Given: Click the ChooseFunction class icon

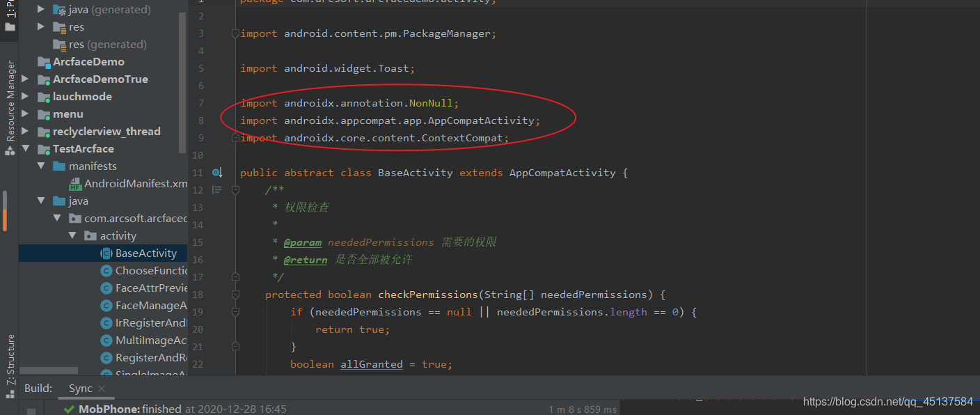Looking at the screenshot, I should click(106, 271).
